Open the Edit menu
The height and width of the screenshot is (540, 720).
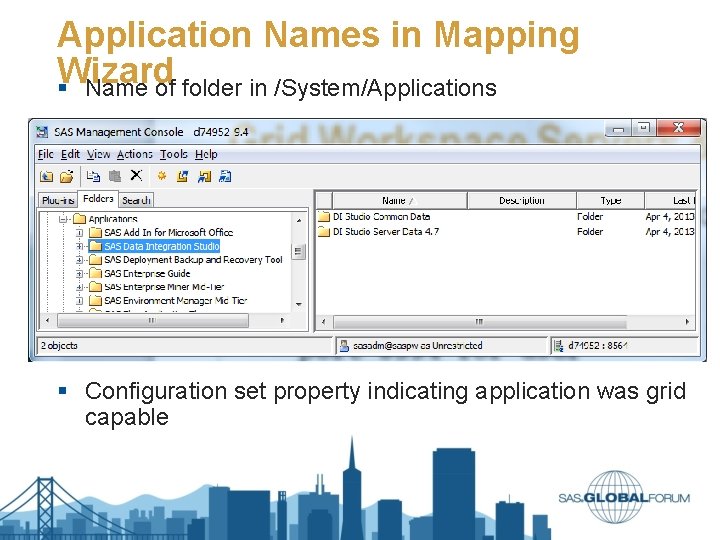[x=70, y=154]
